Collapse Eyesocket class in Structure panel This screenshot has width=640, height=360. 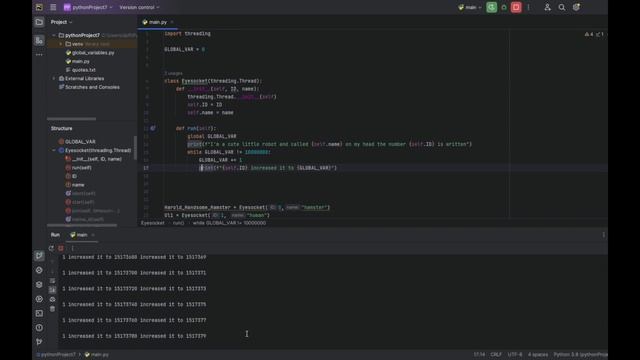(x=53, y=150)
